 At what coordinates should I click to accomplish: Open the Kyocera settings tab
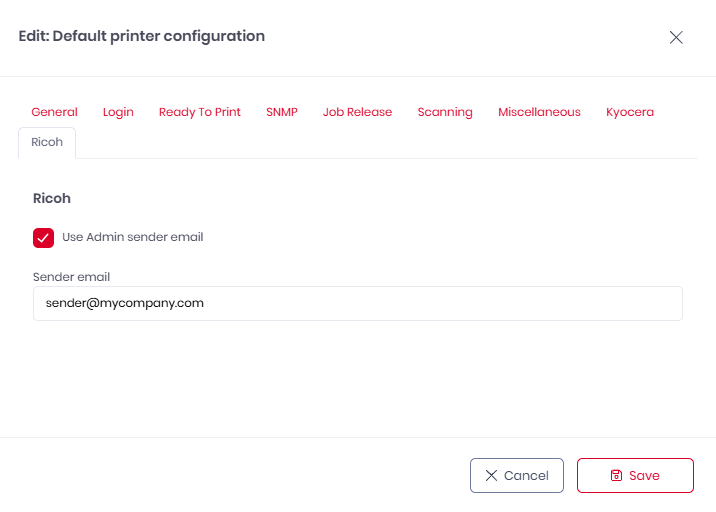(630, 112)
